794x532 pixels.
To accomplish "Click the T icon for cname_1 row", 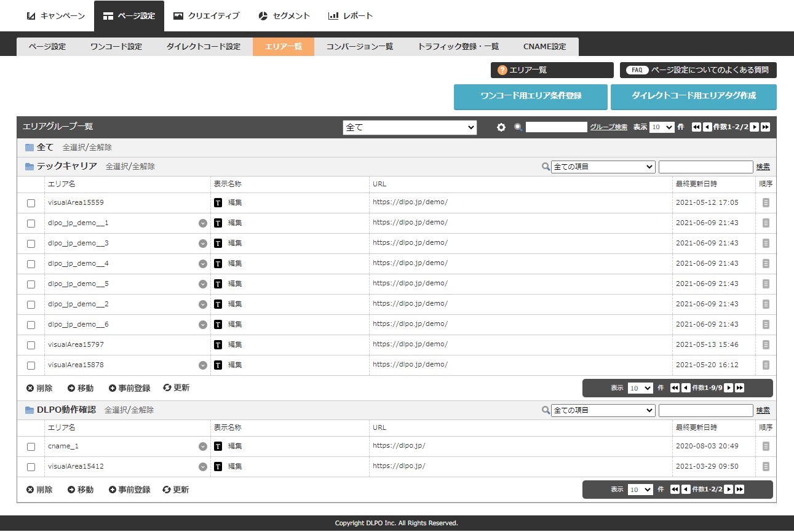I will (218, 446).
